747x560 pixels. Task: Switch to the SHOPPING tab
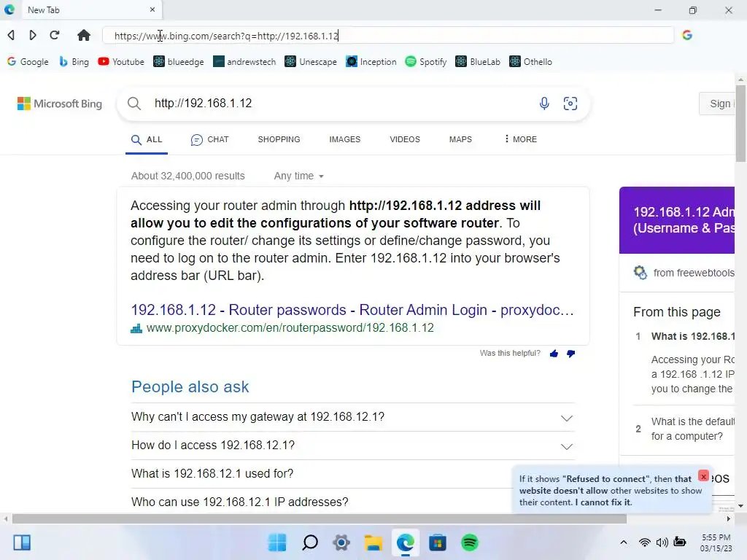(x=279, y=139)
